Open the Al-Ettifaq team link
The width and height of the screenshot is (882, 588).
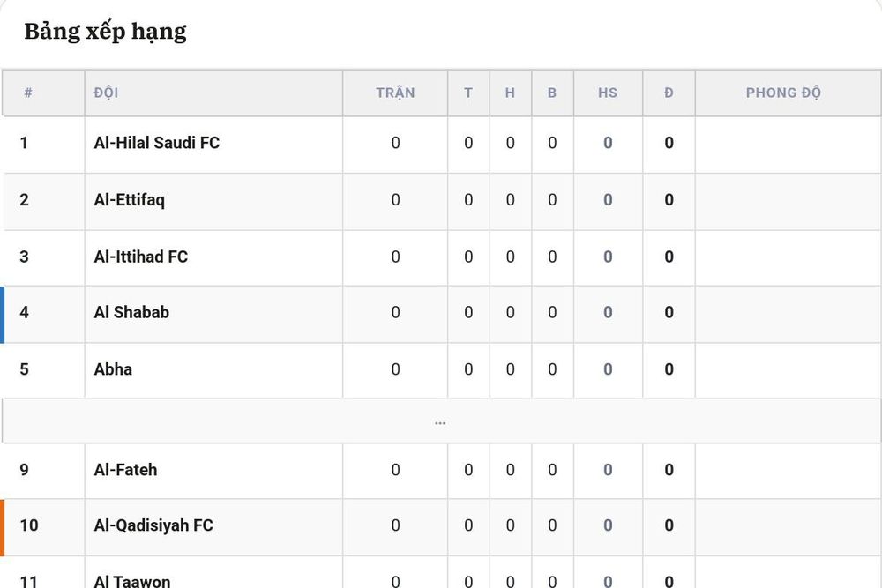tap(130, 199)
